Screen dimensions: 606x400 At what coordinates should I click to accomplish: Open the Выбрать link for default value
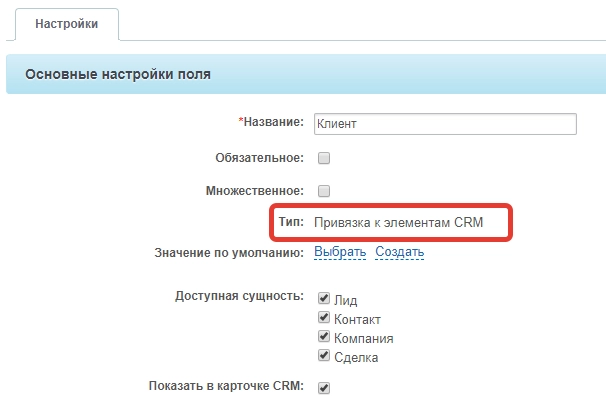[340, 252]
